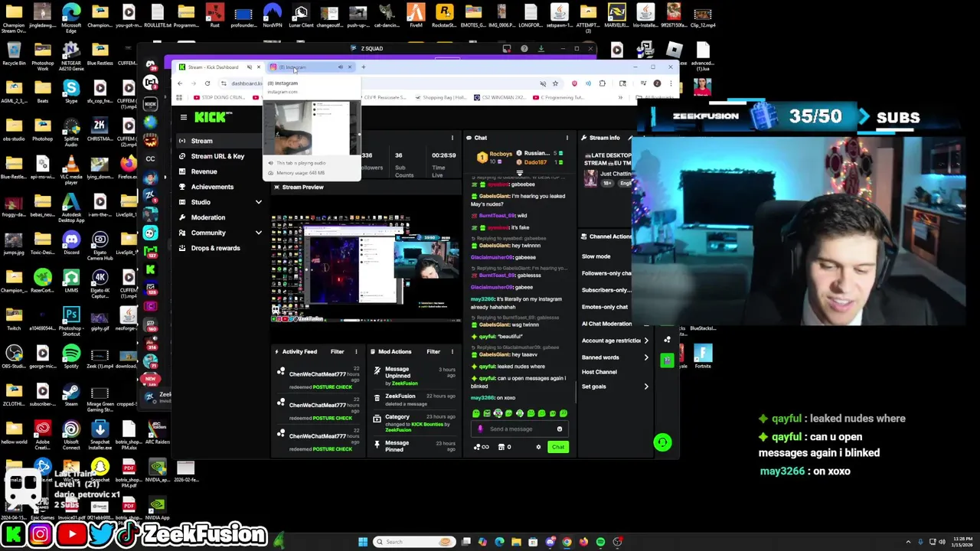Screen dimensions: 980x551
Task: Open emoji picker in message box
Action: pyautogui.click(x=560, y=429)
